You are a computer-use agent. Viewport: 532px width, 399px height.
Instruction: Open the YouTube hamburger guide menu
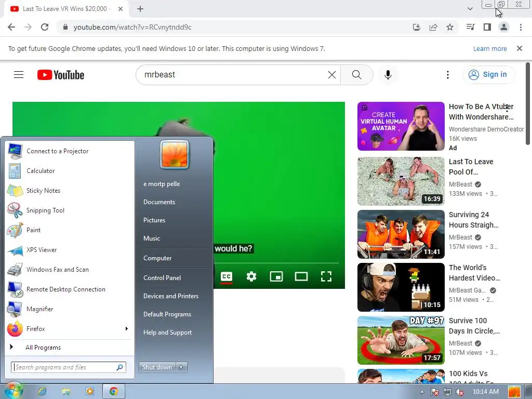click(19, 75)
